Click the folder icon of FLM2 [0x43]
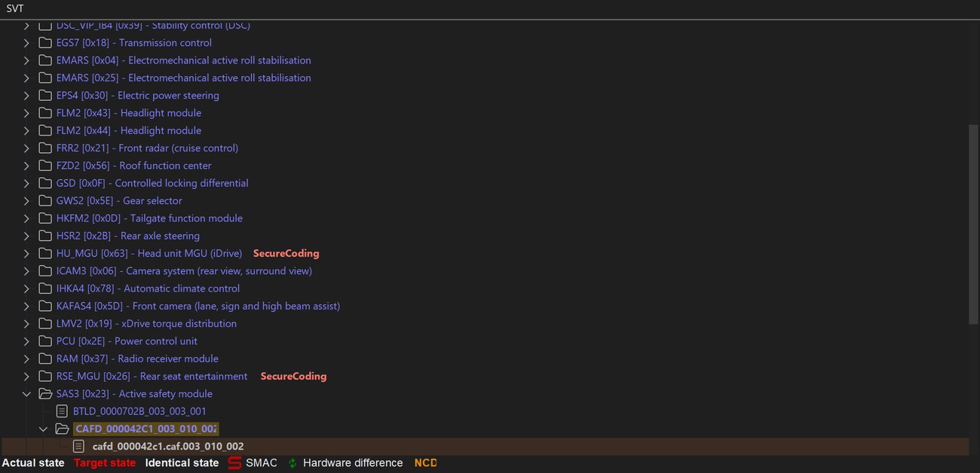The width and height of the screenshot is (980, 473). pyautogui.click(x=45, y=113)
